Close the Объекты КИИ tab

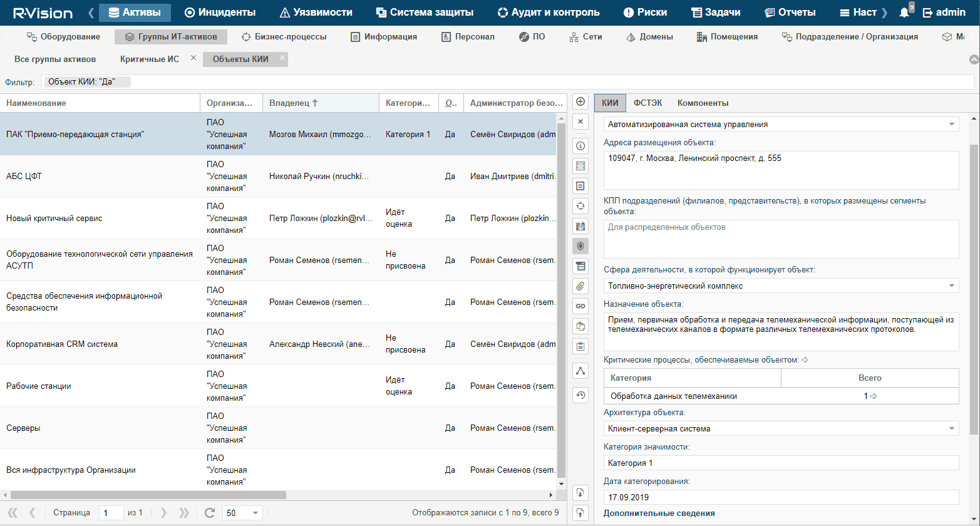(x=282, y=58)
